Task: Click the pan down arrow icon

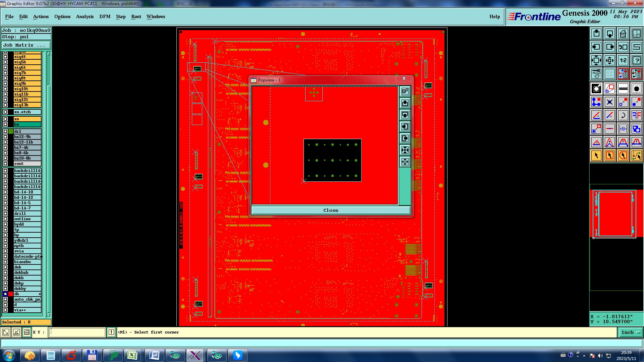Action: (610, 34)
